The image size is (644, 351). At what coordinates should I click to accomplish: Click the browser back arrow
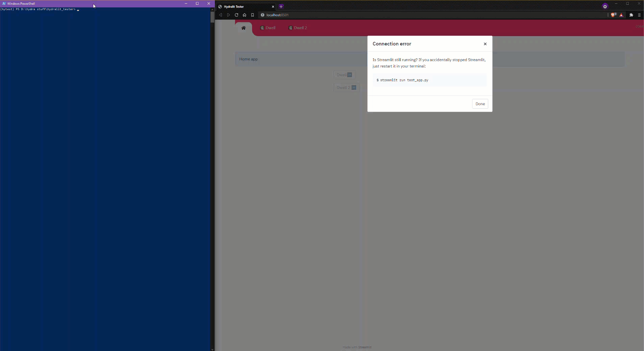tap(221, 15)
